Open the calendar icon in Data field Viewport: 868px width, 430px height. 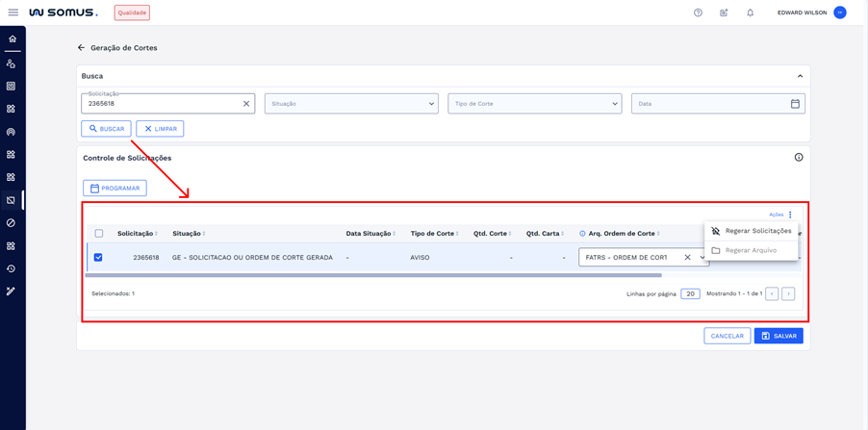795,104
